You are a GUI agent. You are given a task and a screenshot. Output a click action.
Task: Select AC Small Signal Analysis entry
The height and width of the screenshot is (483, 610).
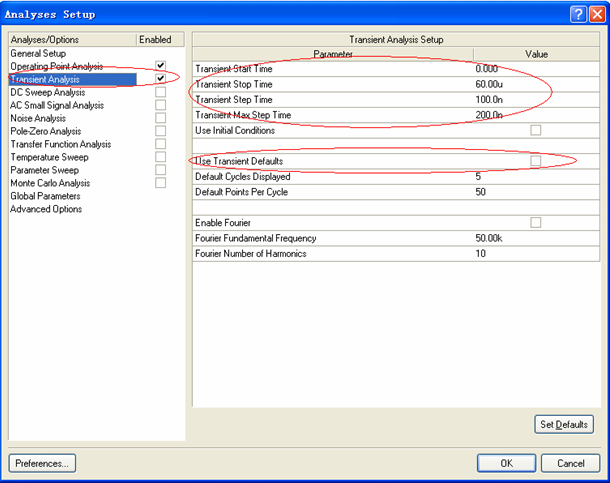(x=57, y=105)
